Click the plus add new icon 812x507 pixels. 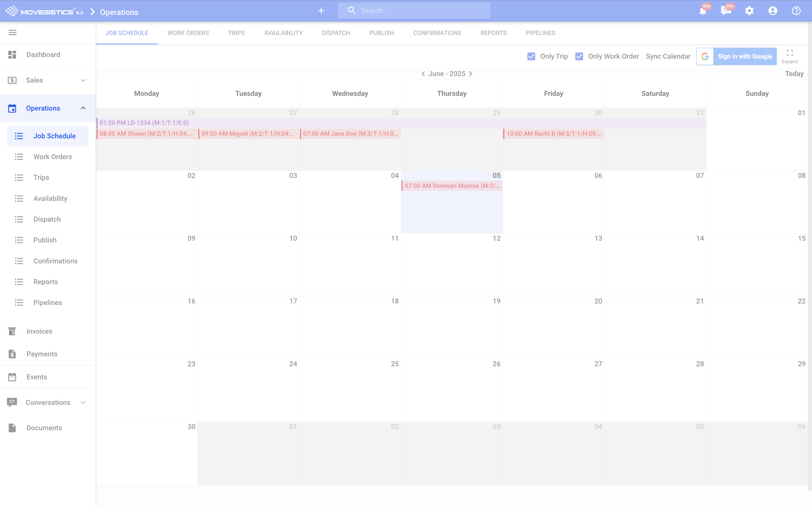pos(321,11)
